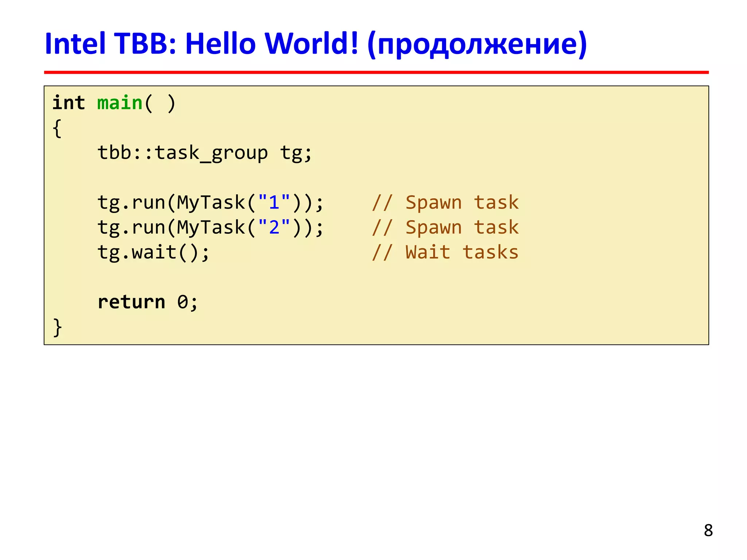Click the '// Wait tasks' comment

point(445,252)
